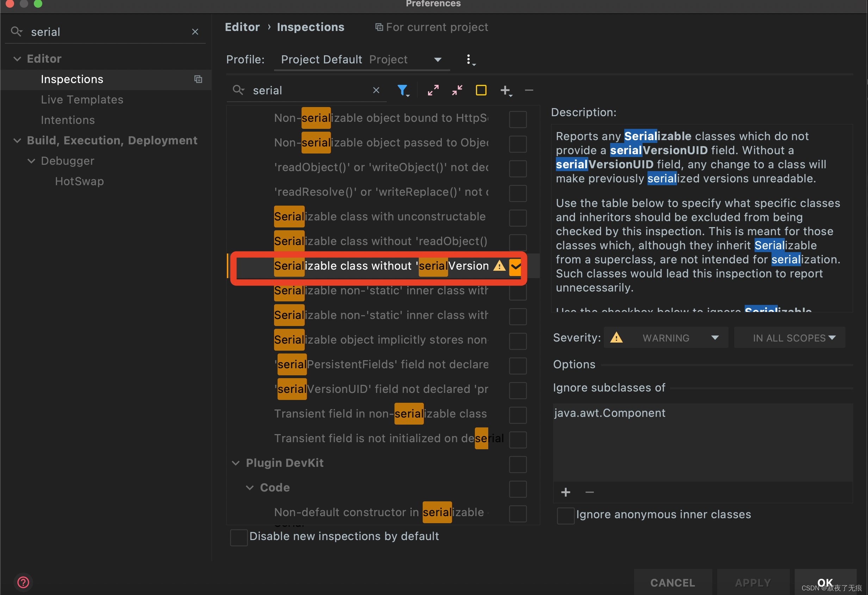Open the Project Default profile dropdown
This screenshot has height=595, width=868.
pyautogui.click(x=361, y=60)
